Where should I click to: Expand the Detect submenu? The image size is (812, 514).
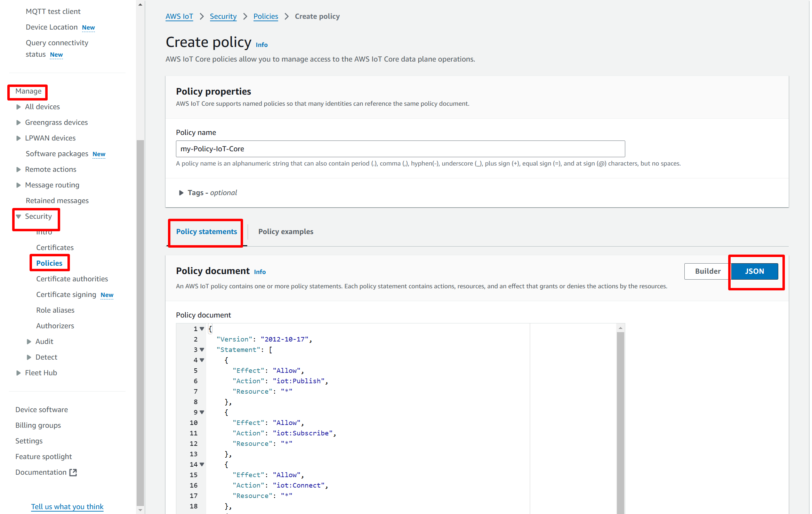click(x=29, y=357)
